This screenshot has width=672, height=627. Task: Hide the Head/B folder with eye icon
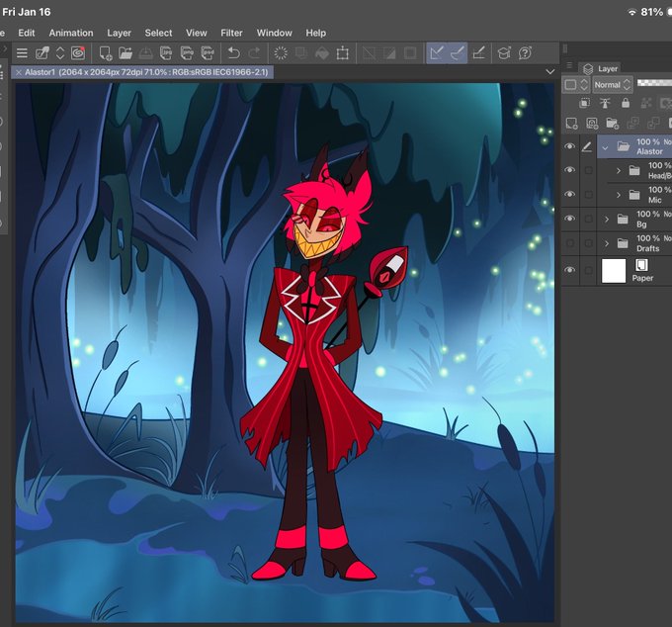[x=569, y=170]
